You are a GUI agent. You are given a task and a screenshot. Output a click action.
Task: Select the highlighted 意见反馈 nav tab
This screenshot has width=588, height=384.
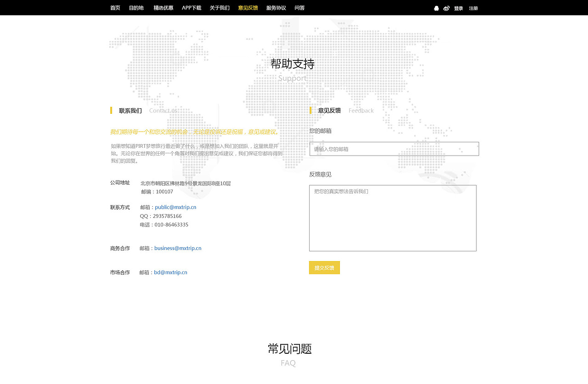[x=248, y=8]
